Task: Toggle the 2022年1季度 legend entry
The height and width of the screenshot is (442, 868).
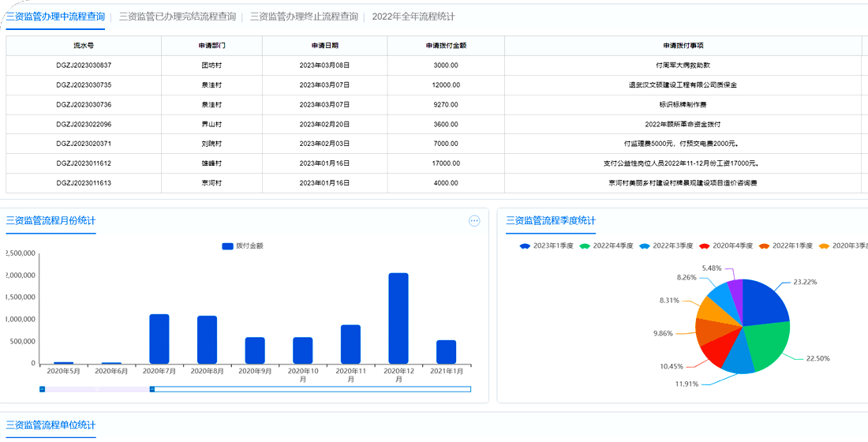Action: [785, 245]
